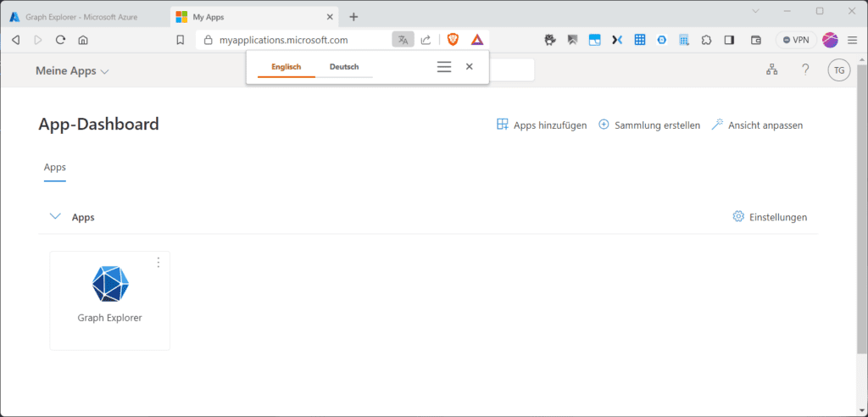Click Sammlung erstellen
This screenshot has height=417, width=868.
[649, 125]
